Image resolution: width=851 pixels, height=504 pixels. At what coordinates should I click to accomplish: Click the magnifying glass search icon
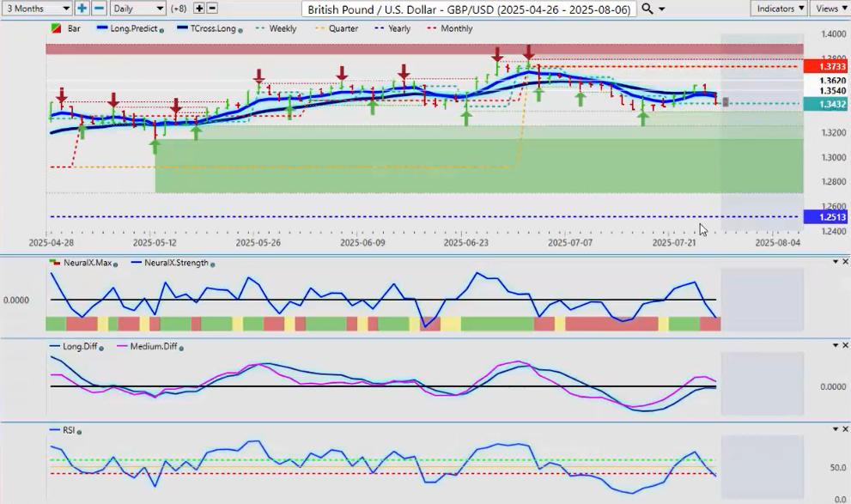point(647,9)
